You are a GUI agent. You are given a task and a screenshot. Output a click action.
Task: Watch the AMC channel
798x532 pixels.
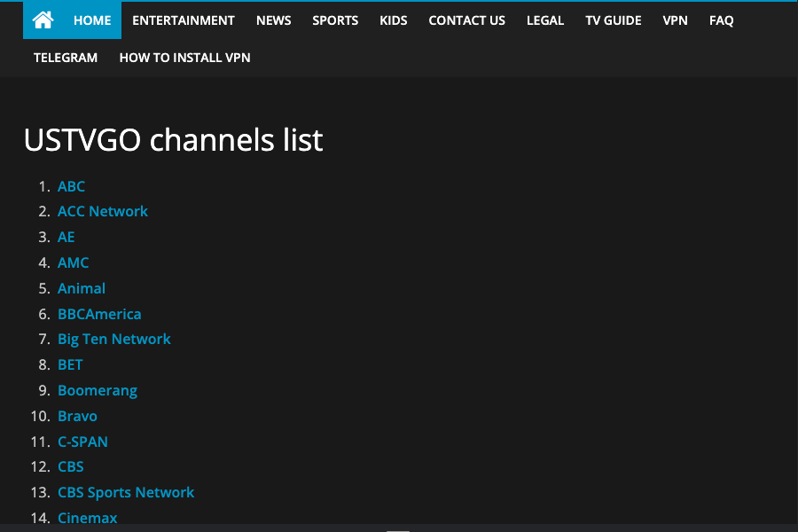coord(74,262)
